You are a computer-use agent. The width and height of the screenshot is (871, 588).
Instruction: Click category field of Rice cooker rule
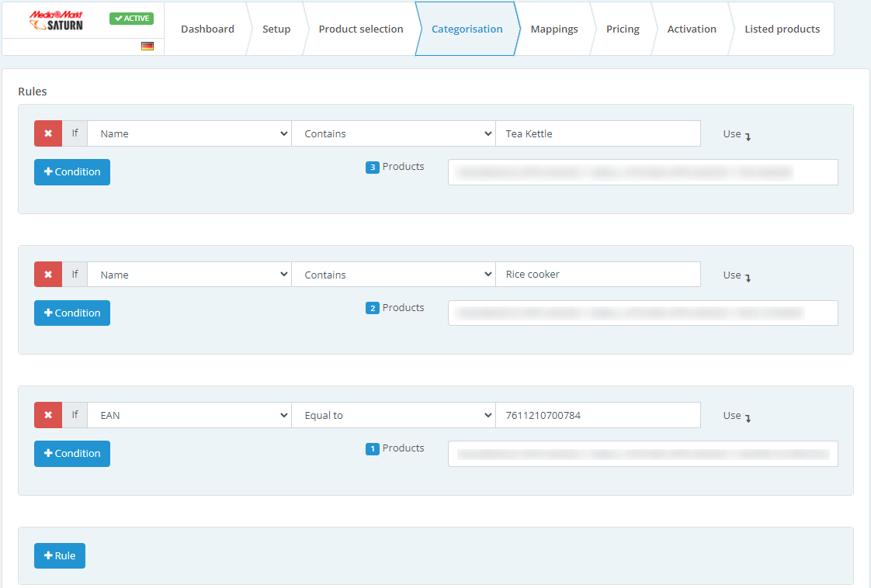(643, 313)
